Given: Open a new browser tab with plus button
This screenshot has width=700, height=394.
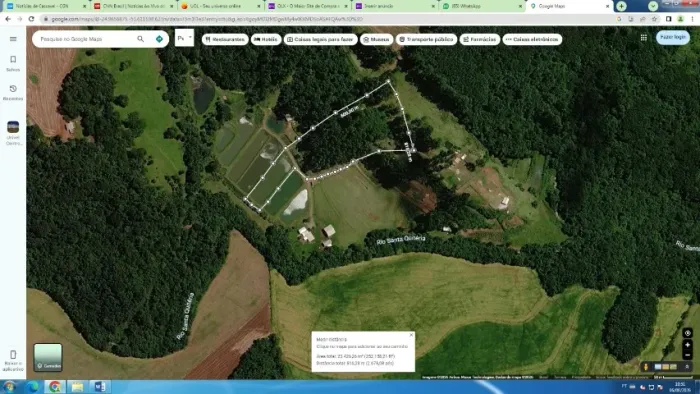Looking at the screenshot, I should pos(621,6).
